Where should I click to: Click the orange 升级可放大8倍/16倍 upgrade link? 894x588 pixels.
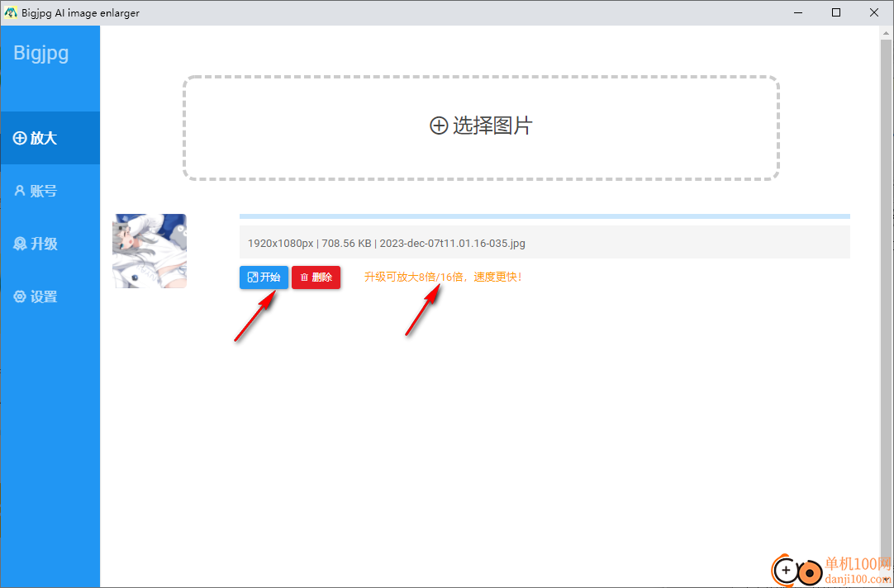pos(443,277)
